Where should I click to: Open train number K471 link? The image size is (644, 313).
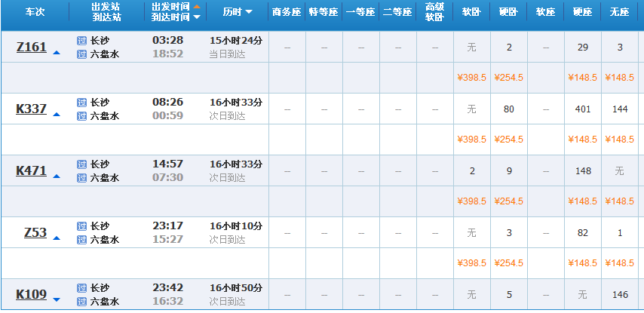(32, 171)
